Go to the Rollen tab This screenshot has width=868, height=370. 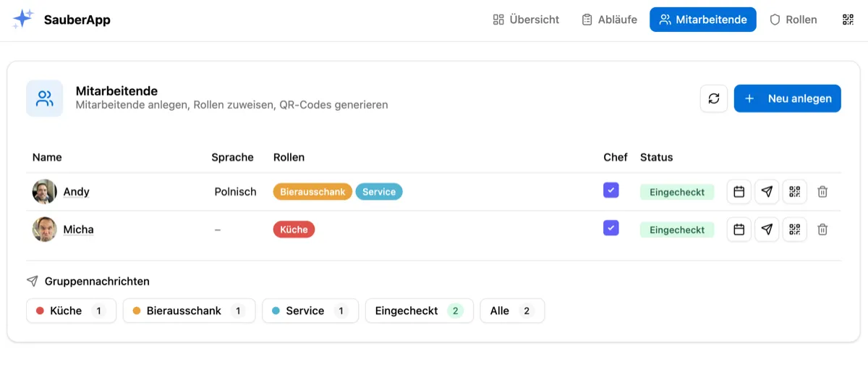[793, 20]
